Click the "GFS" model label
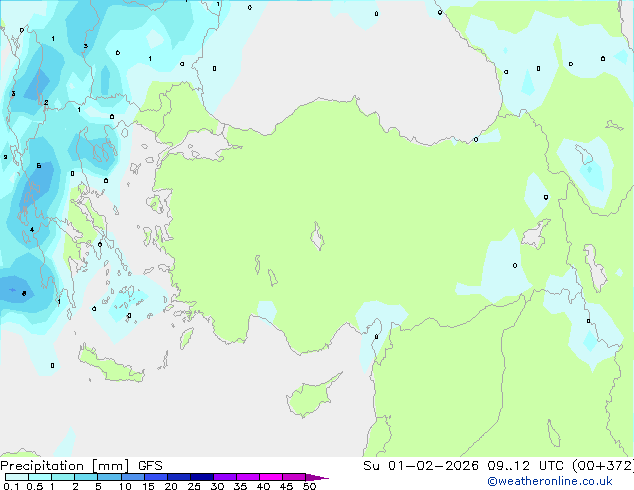This screenshot has height=490, width=634. (150, 466)
